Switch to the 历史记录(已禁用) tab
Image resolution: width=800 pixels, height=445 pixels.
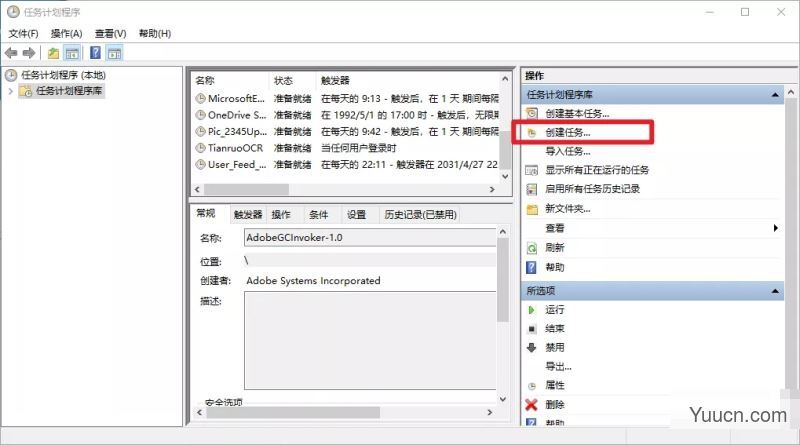[420, 215]
